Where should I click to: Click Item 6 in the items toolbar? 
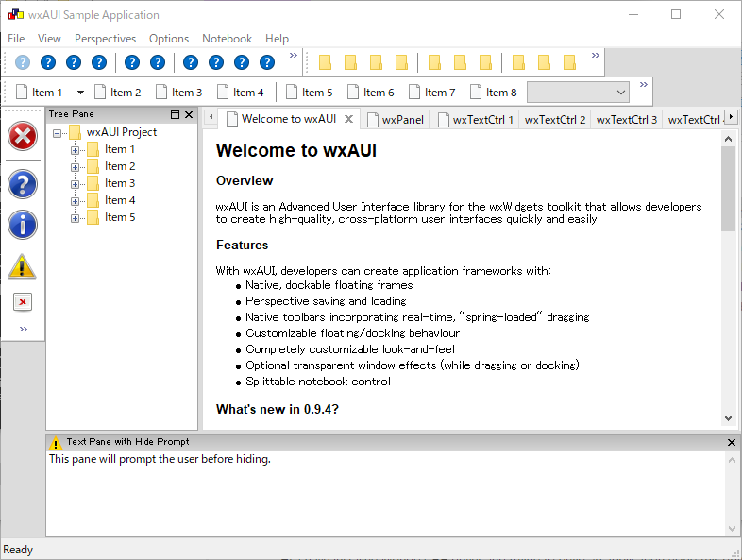[370, 92]
